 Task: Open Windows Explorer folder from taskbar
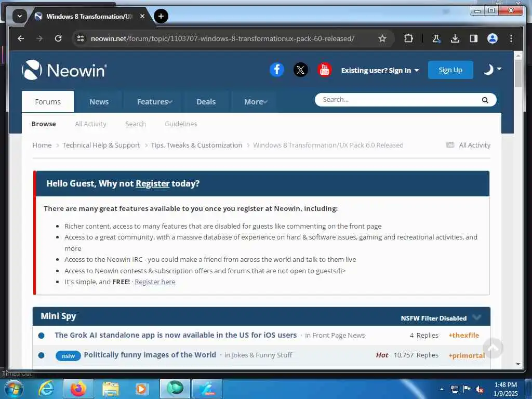110,389
